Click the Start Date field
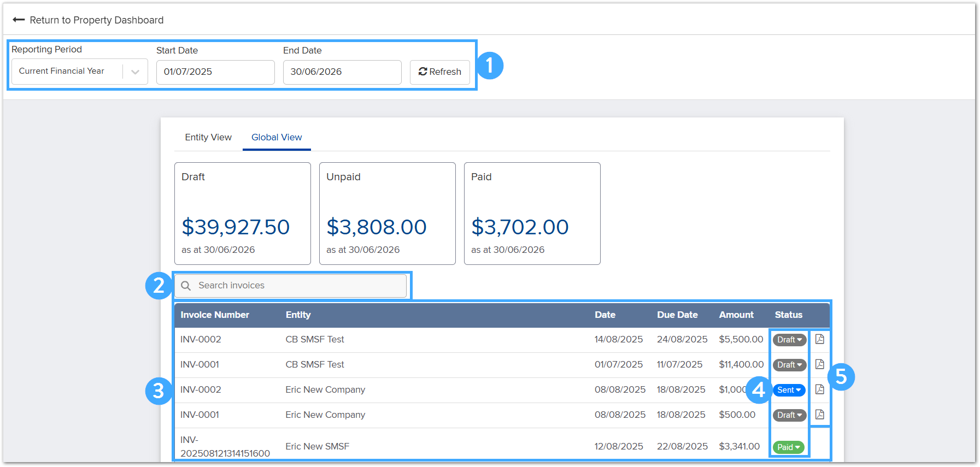The height and width of the screenshot is (467, 980). point(215,72)
